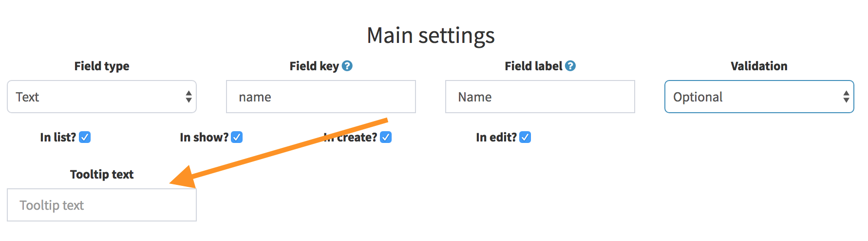Uncheck the In list? checkbox

(85, 137)
